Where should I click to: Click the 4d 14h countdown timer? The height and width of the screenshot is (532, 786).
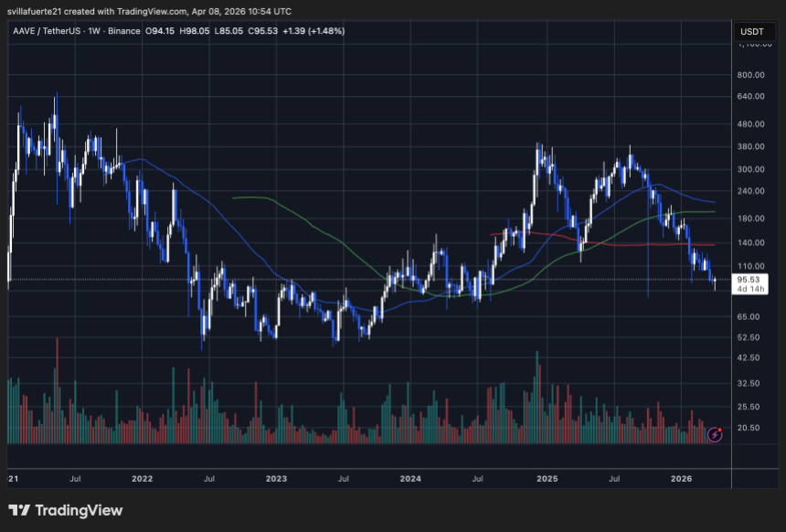(751, 289)
